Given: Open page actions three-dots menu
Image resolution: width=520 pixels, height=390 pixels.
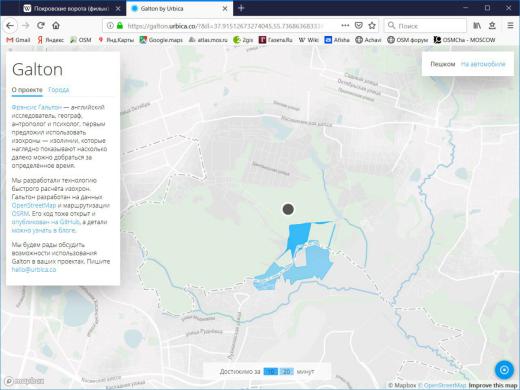Looking at the screenshot, I should [345, 25].
